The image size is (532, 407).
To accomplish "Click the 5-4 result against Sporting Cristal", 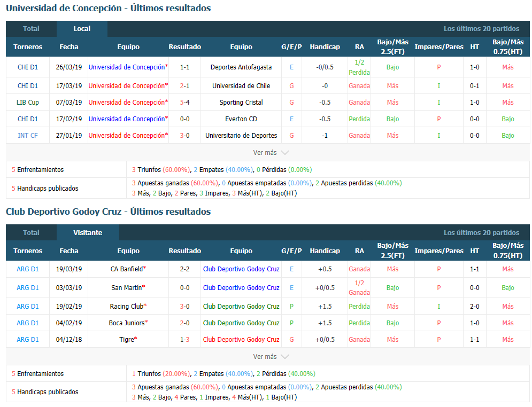I will coord(185,103).
